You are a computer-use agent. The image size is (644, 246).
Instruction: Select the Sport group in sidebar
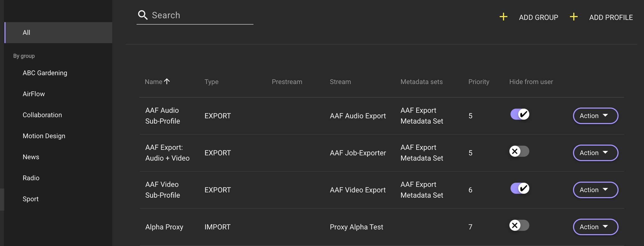tap(31, 199)
